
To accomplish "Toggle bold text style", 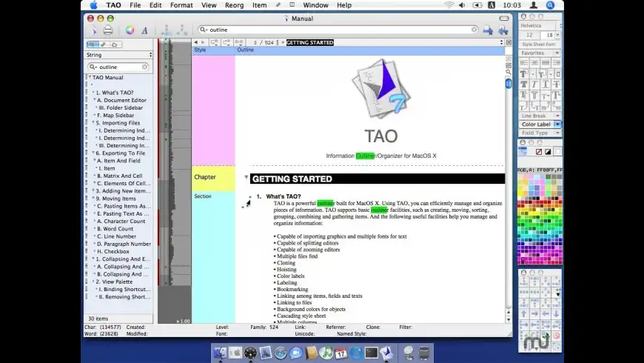I will [523, 84].
